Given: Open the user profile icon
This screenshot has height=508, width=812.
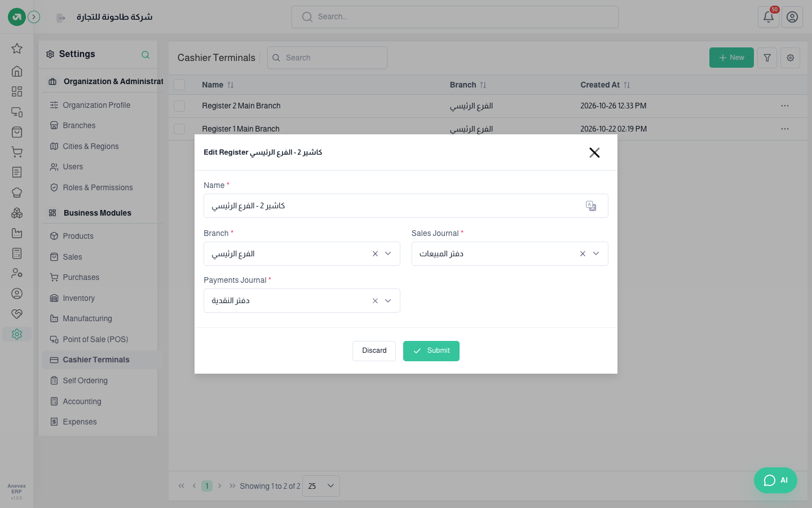Looking at the screenshot, I should point(792,17).
